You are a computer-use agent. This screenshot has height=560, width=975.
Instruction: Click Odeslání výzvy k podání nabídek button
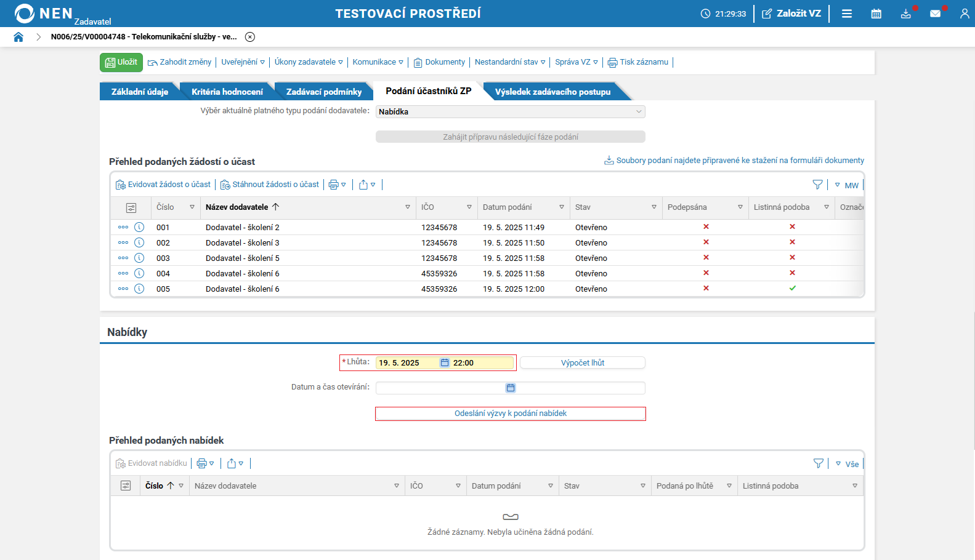511,414
